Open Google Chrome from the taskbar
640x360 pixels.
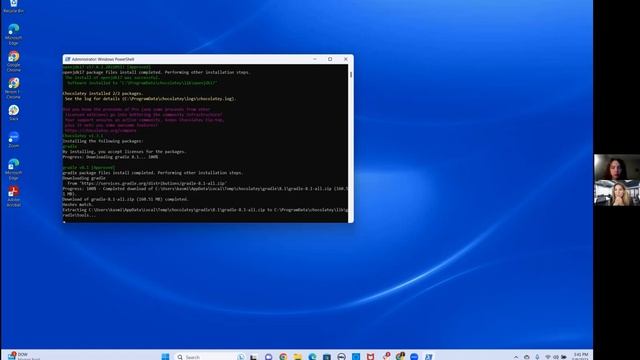[283, 357]
